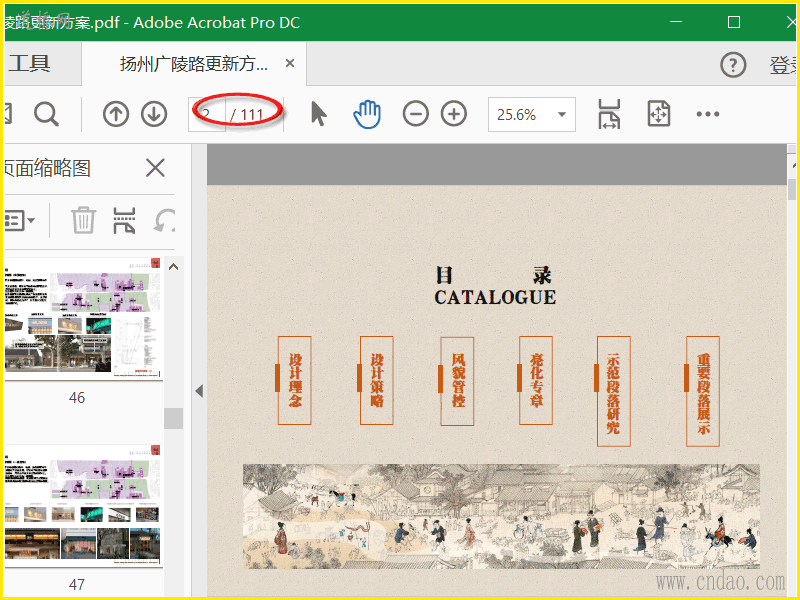Close the 扬州广陵路更新方 document tab
Viewport: 800px width, 600px height.
[290, 63]
